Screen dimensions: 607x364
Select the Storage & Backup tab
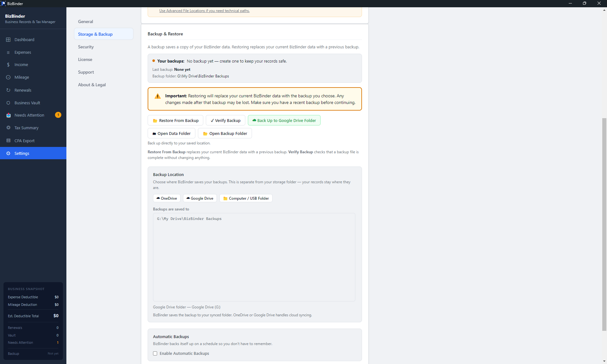point(104,34)
